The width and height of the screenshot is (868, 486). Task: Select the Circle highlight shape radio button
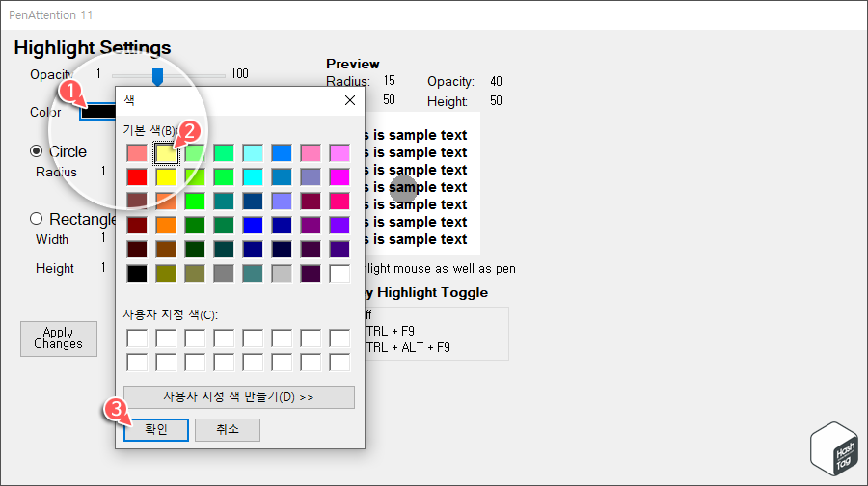(x=36, y=151)
